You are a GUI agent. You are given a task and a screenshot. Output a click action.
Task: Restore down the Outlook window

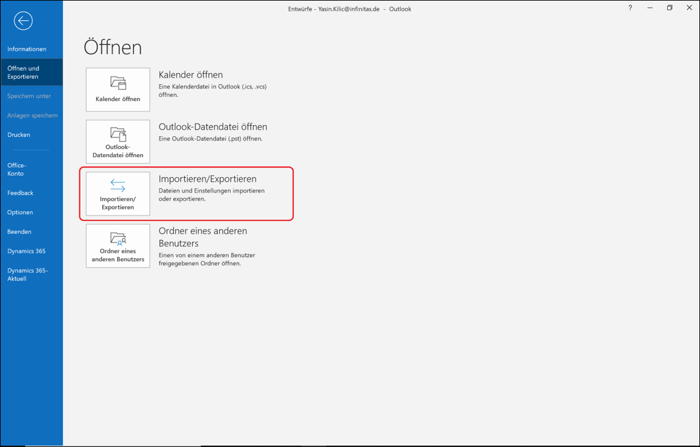[669, 8]
